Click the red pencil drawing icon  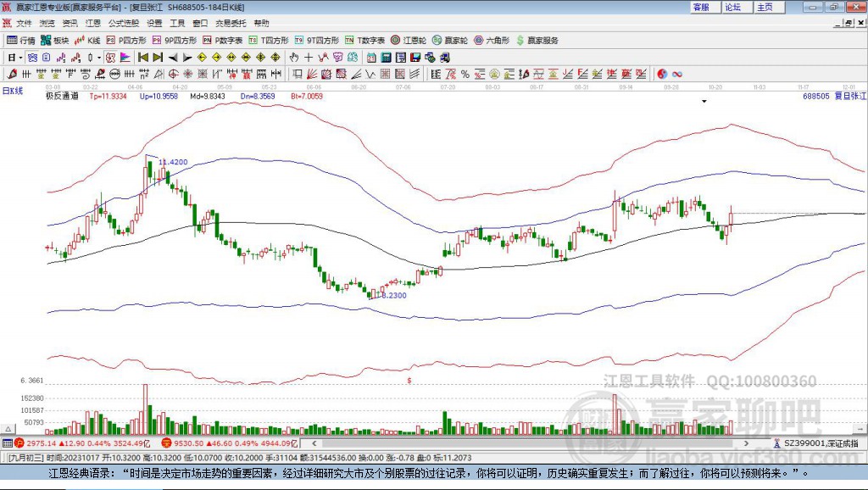(x=12, y=75)
